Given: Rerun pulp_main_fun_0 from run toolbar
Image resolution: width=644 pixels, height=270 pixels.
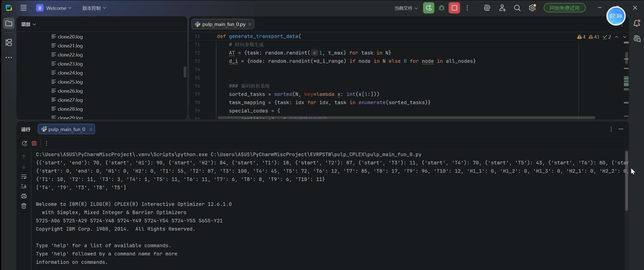Looking at the screenshot, I should click(x=25, y=143).
